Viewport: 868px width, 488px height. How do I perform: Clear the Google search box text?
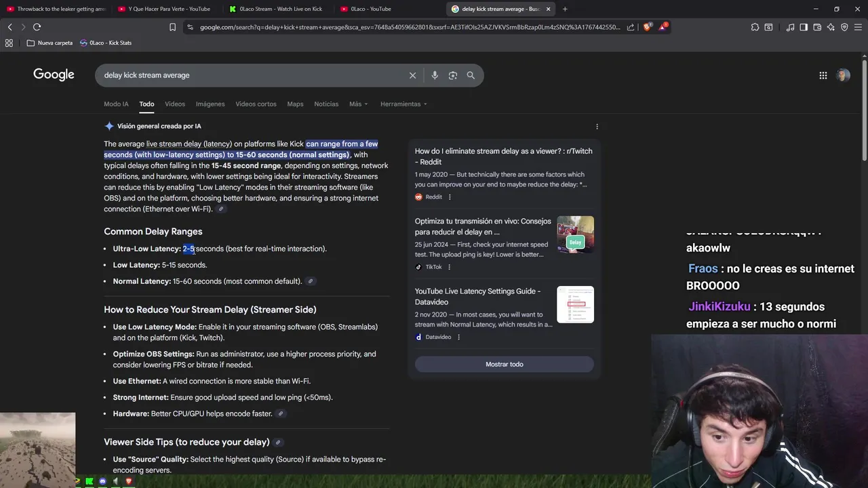(412, 75)
